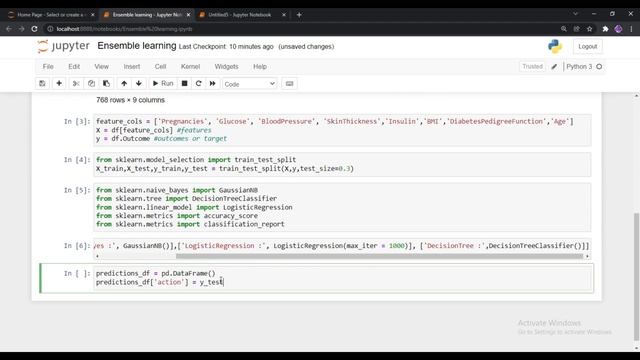Restart the kernel icon
The width and height of the screenshot is (640, 360).
pos(198,83)
